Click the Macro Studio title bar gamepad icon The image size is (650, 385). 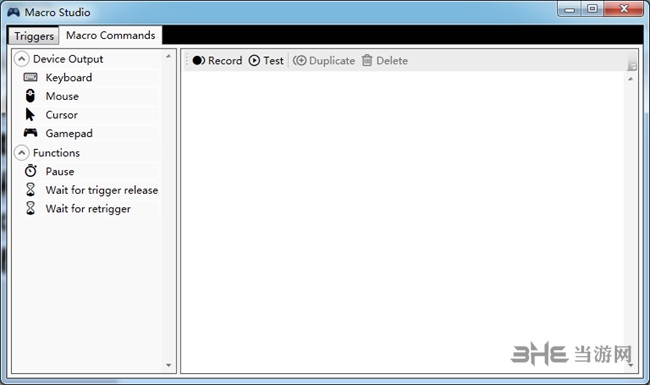[x=14, y=12]
